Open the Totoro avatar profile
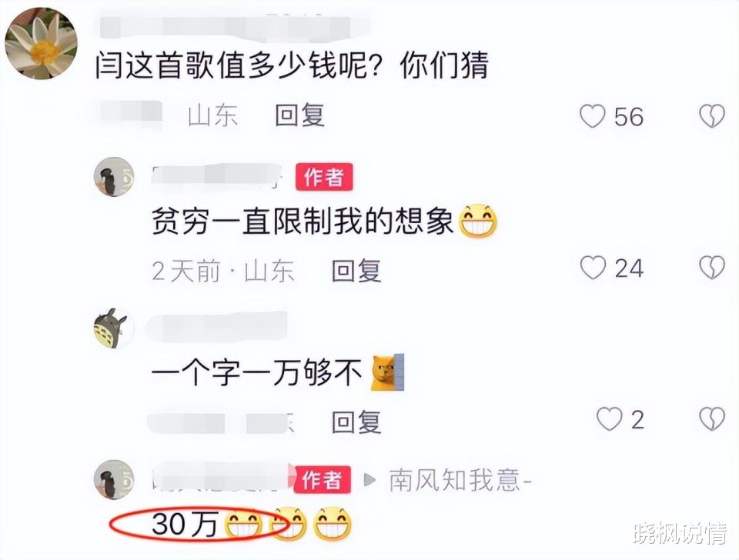 click(113, 328)
